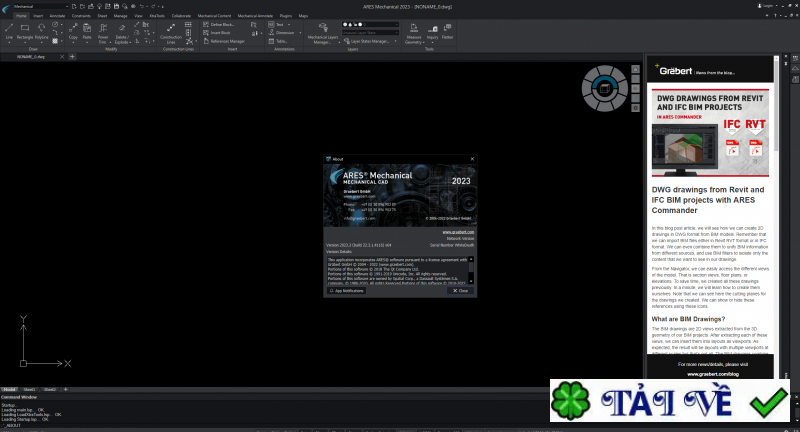The image size is (800, 432).
Task: Open the References Manager
Action: 224,41
